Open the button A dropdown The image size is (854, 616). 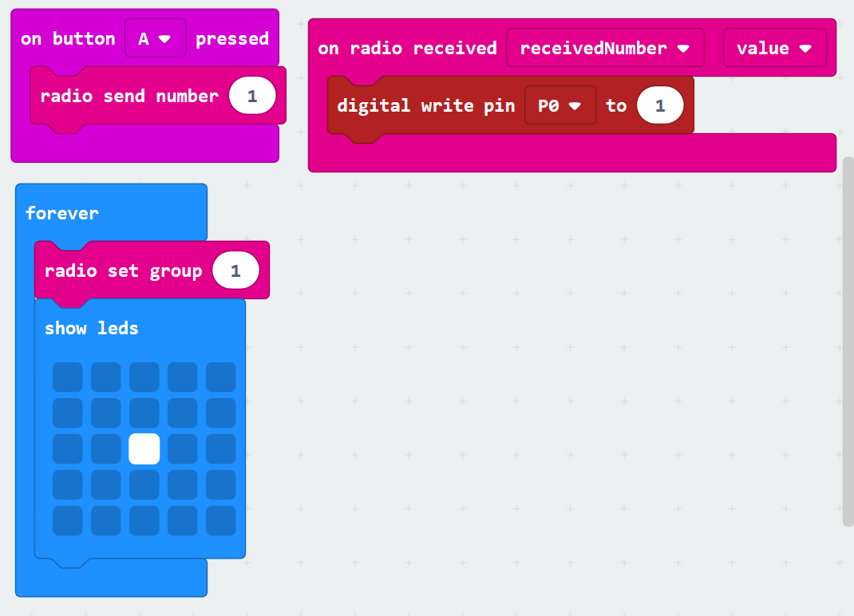155,39
